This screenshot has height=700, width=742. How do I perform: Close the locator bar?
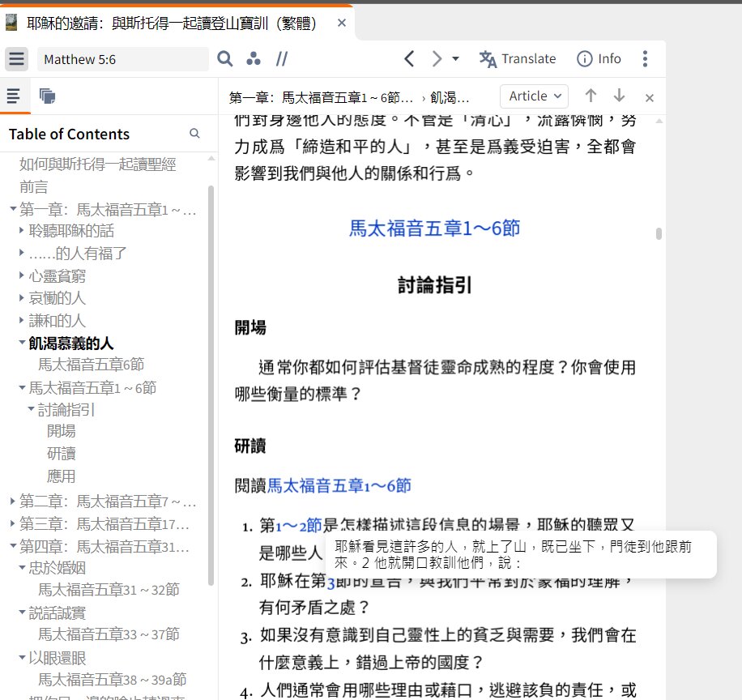click(x=650, y=98)
